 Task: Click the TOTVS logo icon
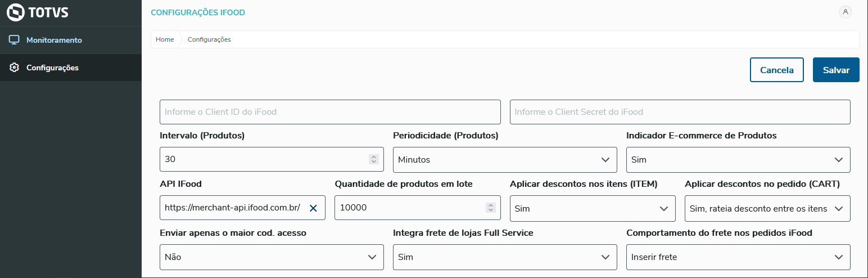tap(16, 12)
